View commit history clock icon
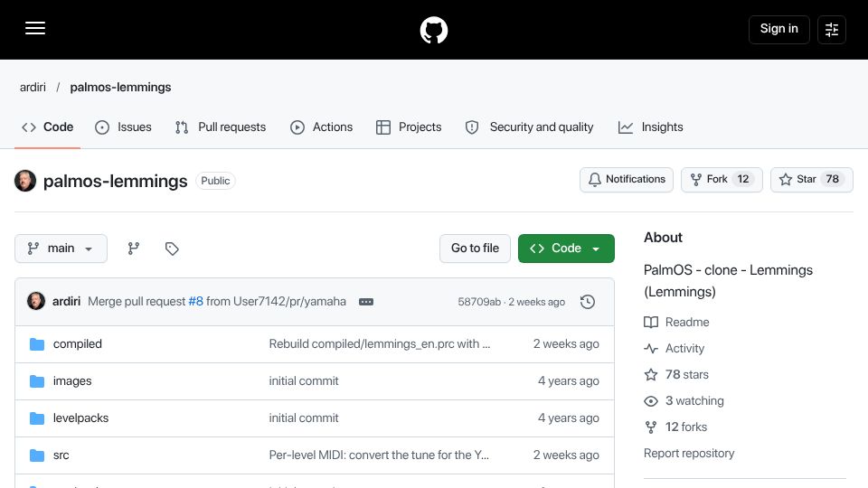 pyautogui.click(x=588, y=302)
